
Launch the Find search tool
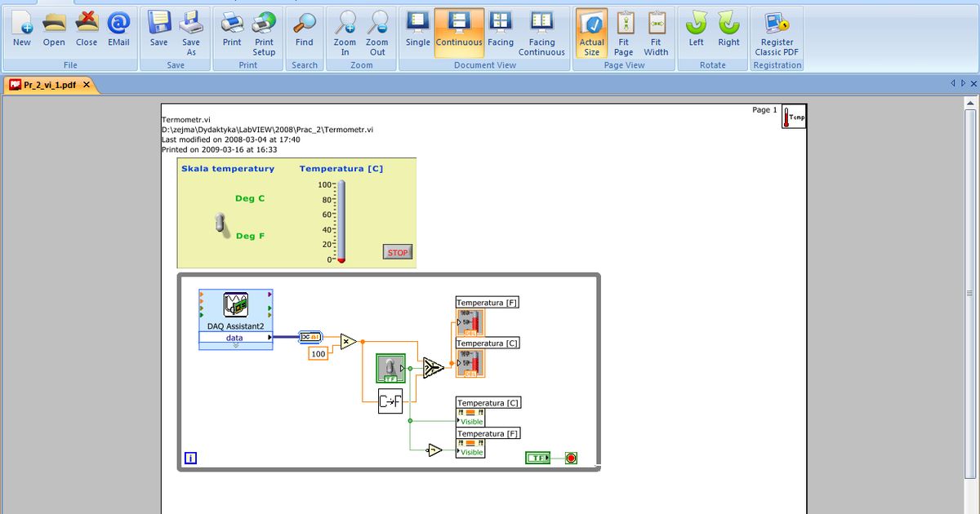point(305,29)
